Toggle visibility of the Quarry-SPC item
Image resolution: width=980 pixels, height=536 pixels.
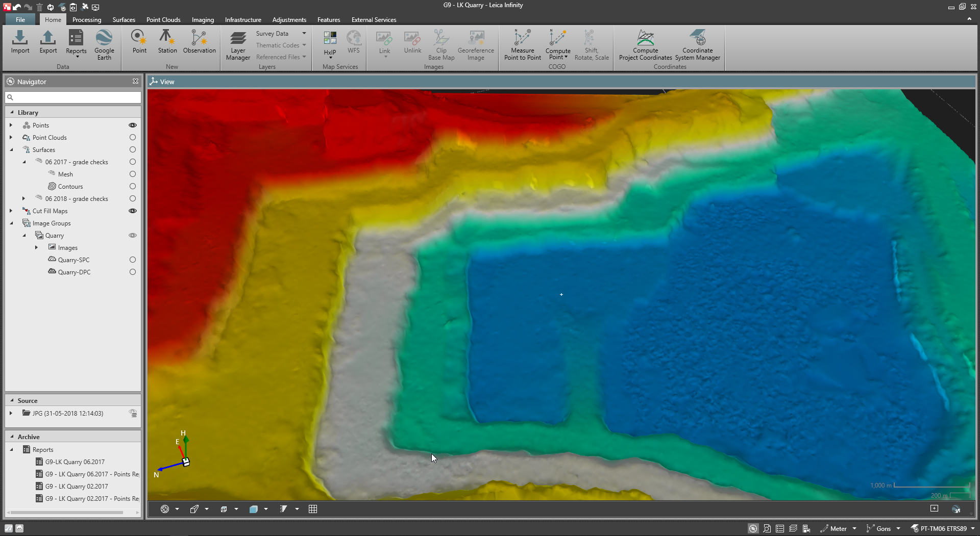click(133, 260)
